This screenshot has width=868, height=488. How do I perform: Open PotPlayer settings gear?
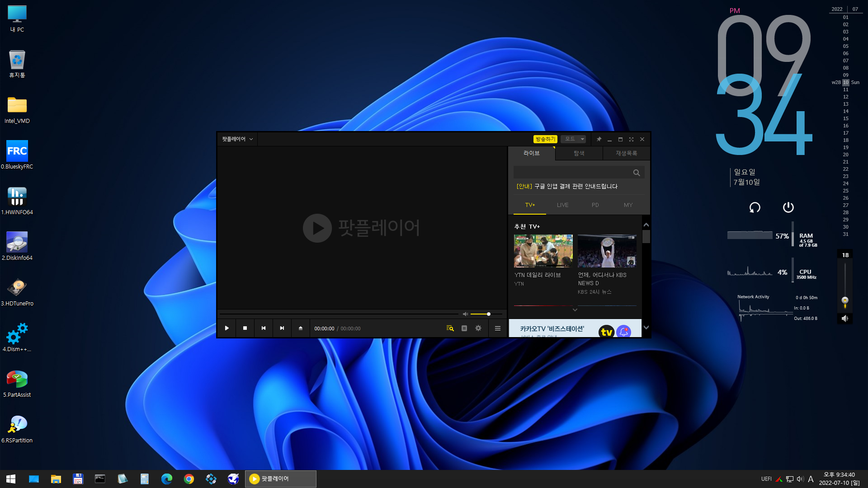(x=478, y=328)
